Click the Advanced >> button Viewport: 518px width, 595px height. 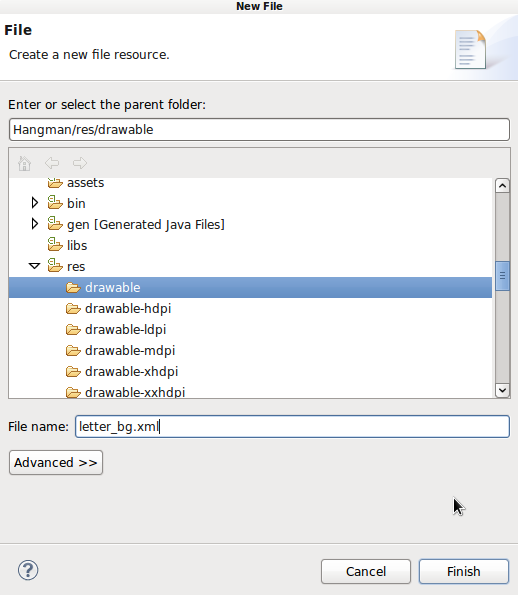pyautogui.click(x=56, y=463)
